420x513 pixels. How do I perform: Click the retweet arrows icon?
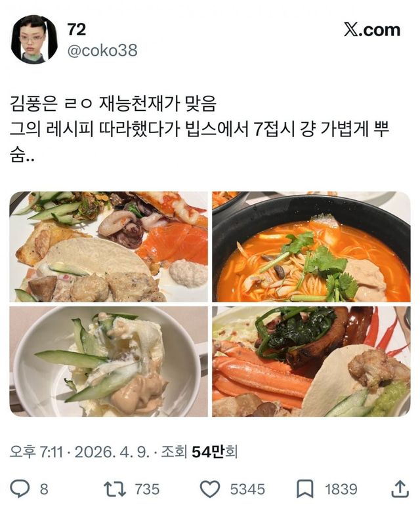pos(115,489)
